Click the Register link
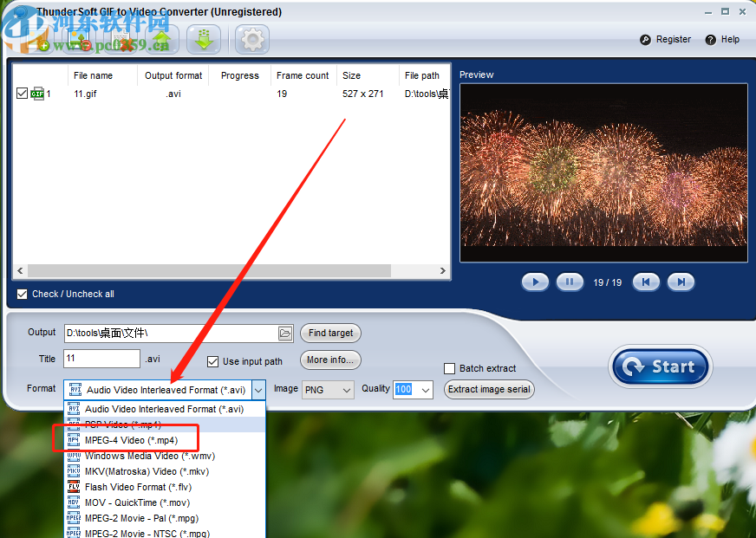 point(673,40)
